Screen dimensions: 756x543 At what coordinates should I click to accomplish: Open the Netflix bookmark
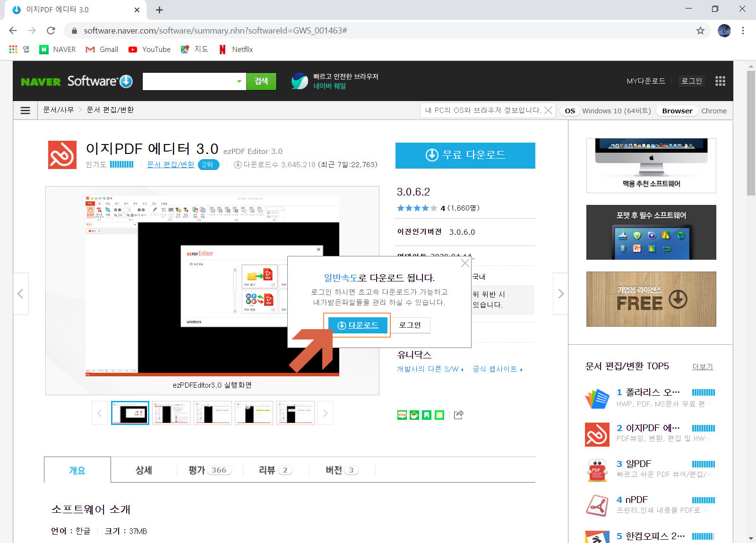(236, 49)
